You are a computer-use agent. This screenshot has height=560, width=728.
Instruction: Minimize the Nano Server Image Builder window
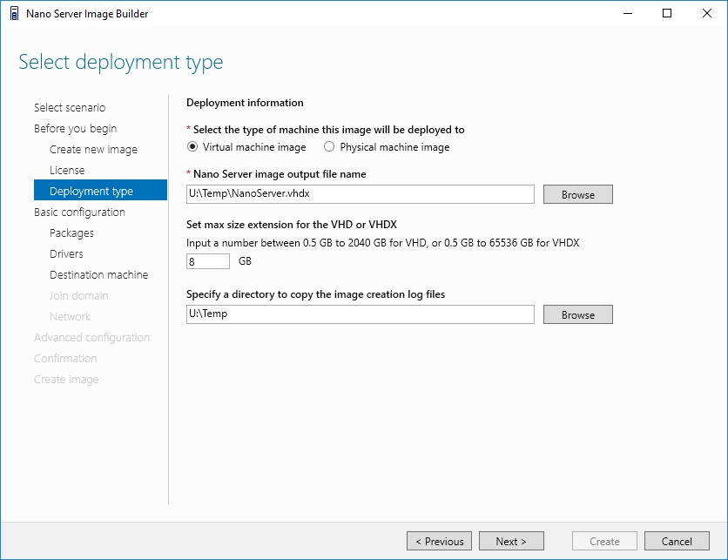(628, 13)
